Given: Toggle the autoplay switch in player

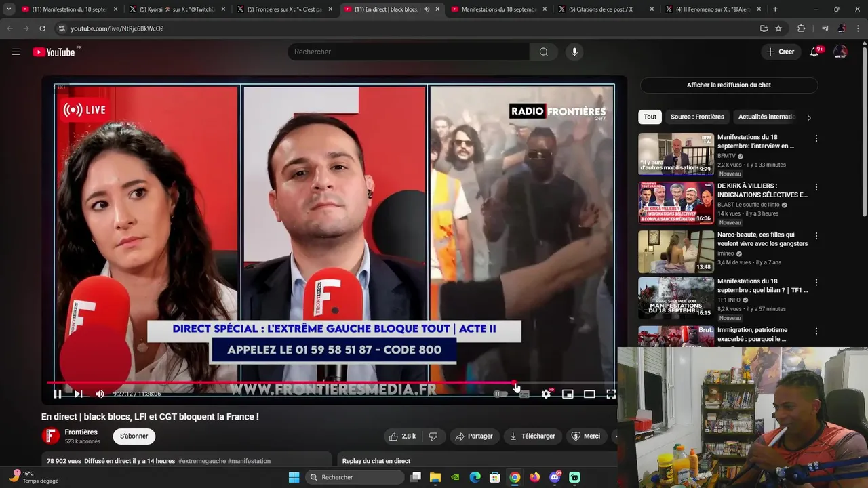Looking at the screenshot, I should (500, 394).
